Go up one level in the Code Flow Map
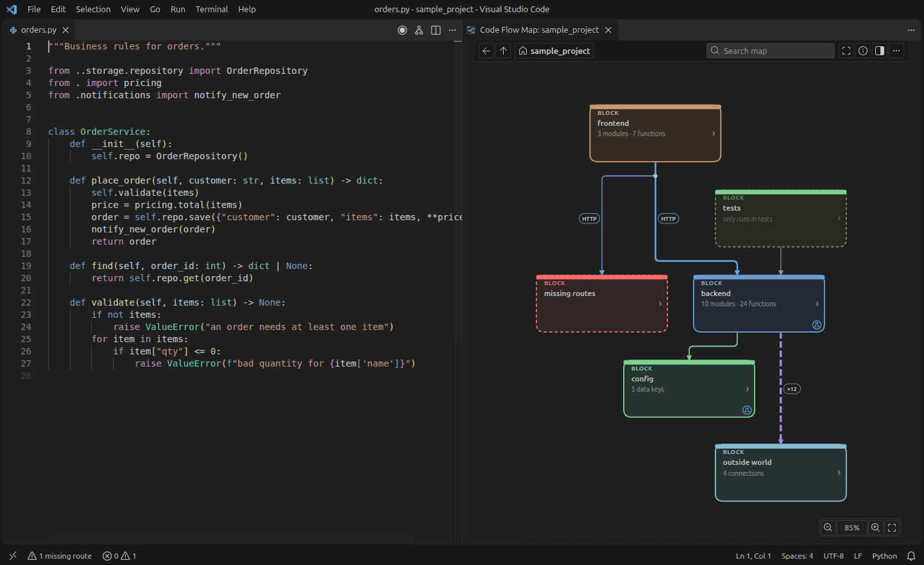 coord(504,51)
